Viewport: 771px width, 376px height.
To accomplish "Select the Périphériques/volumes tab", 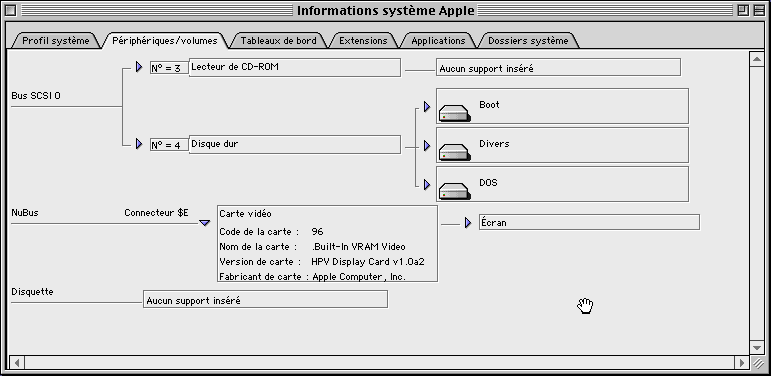I will pos(165,41).
